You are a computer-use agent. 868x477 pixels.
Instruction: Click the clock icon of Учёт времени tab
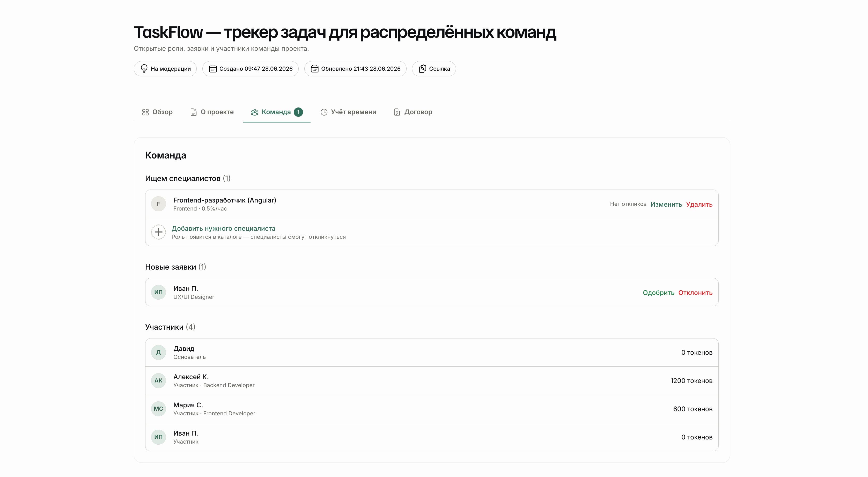[324, 112]
